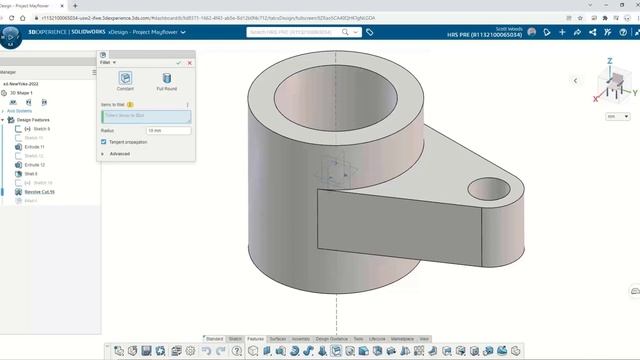This screenshot has width=640, height=360.
Task: Switch to the Design Guidance toolbar tab
Action: click(x=331, y=339)
